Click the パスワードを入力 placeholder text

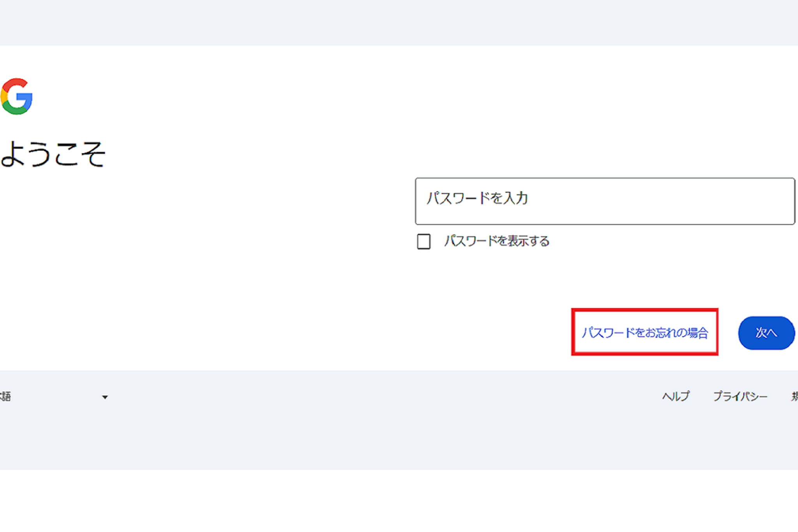pyautogui.click(x=477, y=198)
